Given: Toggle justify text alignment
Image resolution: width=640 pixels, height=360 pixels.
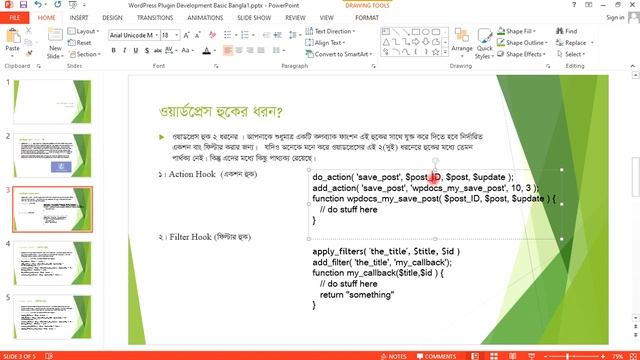Looking at the screenshot, I should pos(261,50).
